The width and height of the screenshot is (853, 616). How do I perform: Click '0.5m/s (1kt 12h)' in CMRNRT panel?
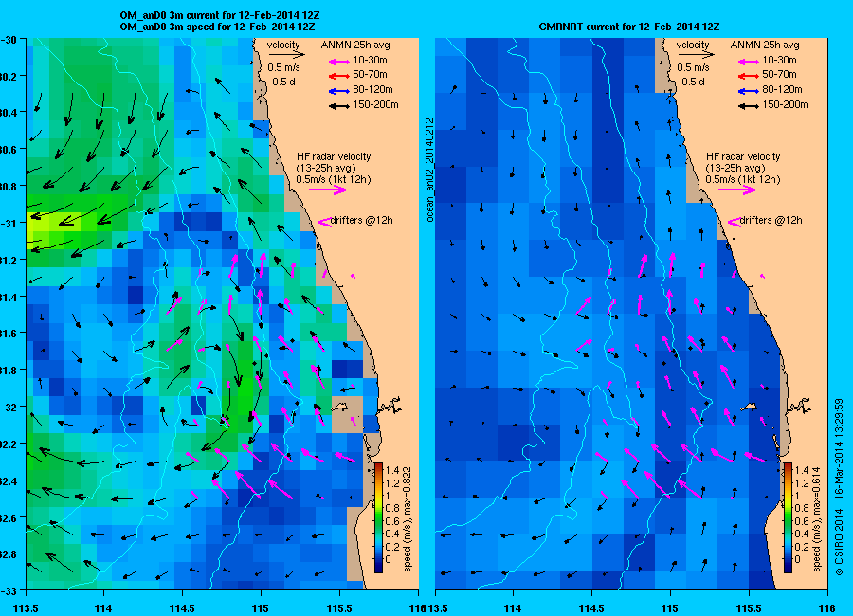click(743, 179)
